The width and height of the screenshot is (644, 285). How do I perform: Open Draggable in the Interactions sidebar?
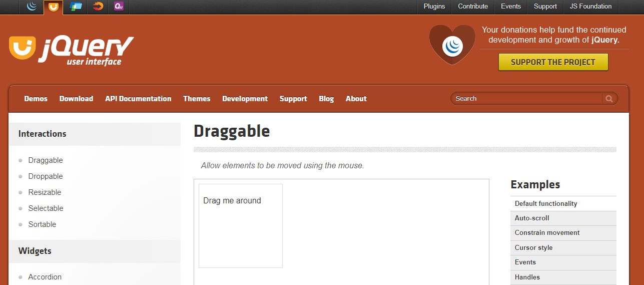tap(46, 160)
